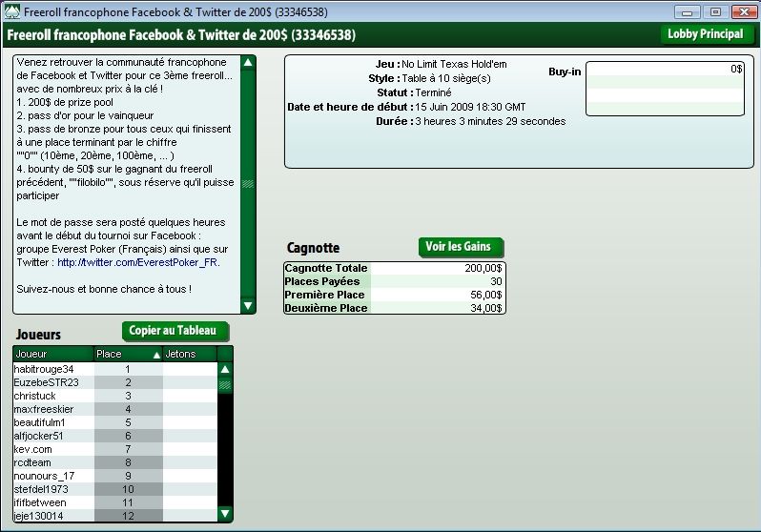Click player list scroll down arrow

tap(225, 513)
